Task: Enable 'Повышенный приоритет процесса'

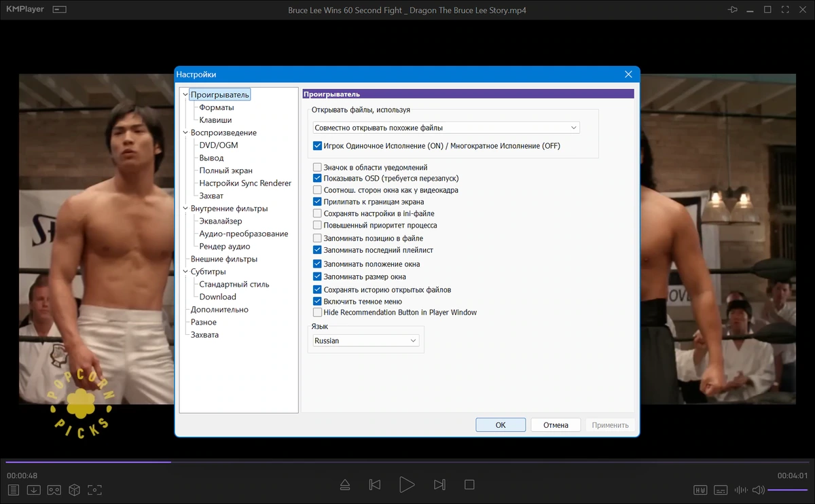Action: pos(317,225)
